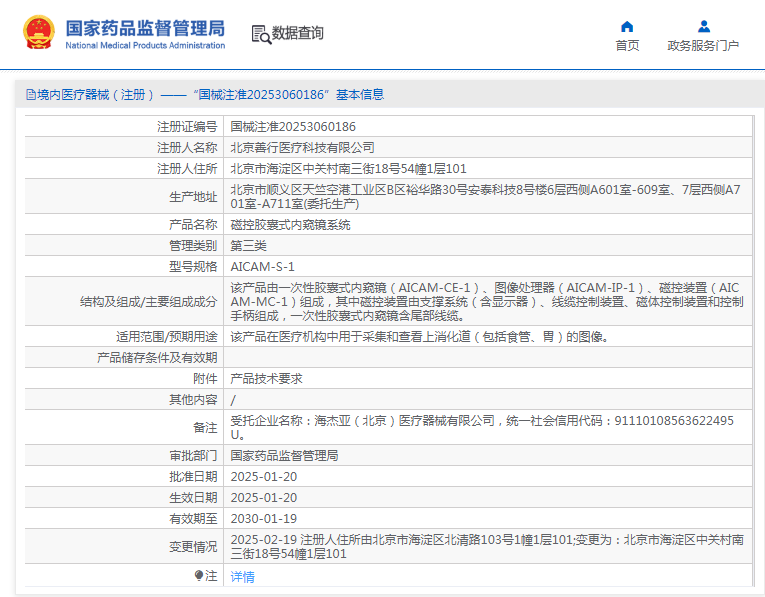
Task: Click model specification AICAM-S-1
Action: point(262,267)
